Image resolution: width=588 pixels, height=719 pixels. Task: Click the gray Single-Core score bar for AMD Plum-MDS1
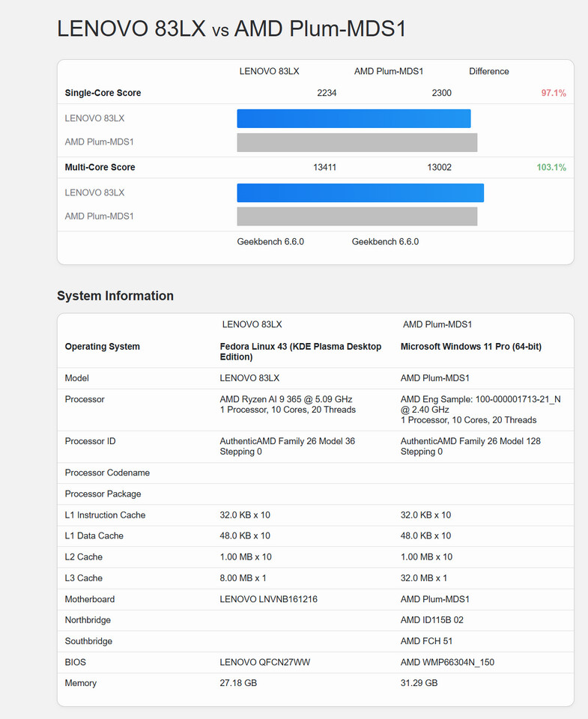(357, 142)
